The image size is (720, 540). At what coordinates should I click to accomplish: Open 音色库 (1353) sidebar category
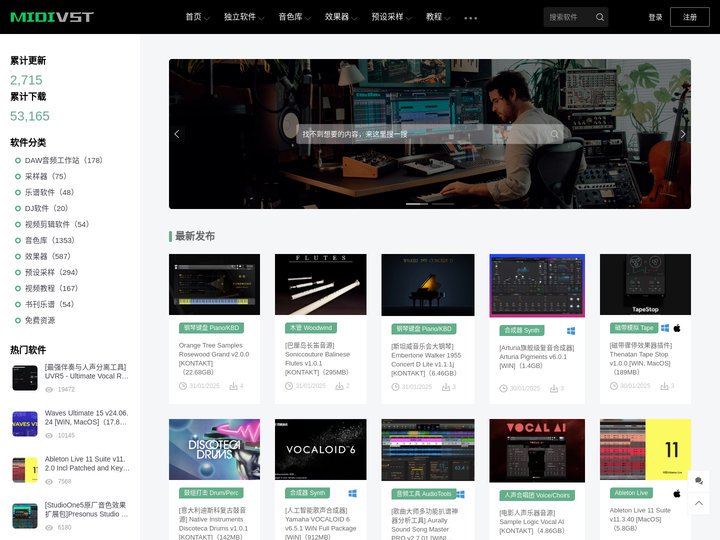pos(50,241)
